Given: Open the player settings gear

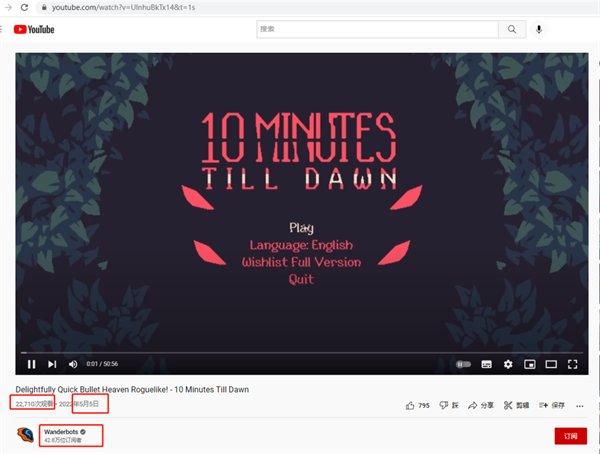Looking at the screenshot, I should pyautogui.click(x=508, y=364).
